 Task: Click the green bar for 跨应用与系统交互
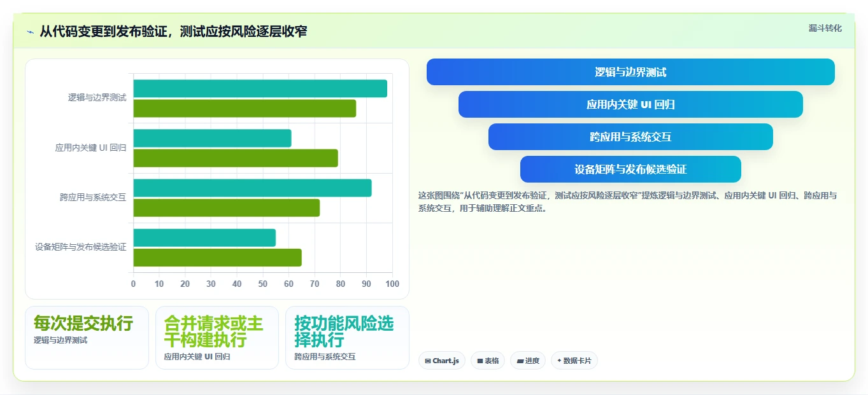tap(226, 207)
